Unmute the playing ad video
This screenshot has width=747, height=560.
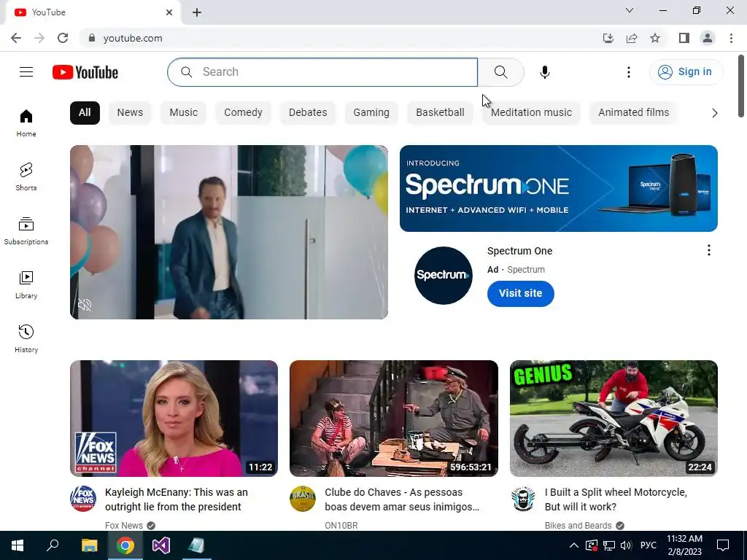pos(85,305)
